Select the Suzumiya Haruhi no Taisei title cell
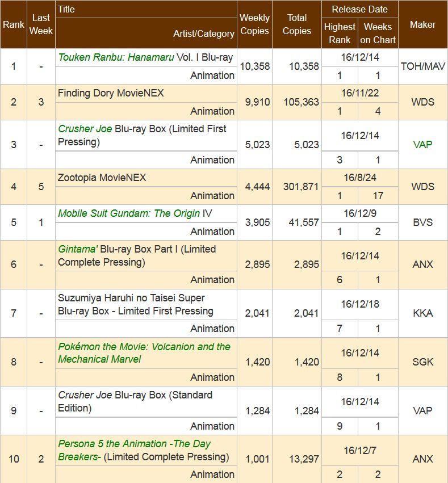Viewport: 448px width, 483px height. (x=135, y=304)
